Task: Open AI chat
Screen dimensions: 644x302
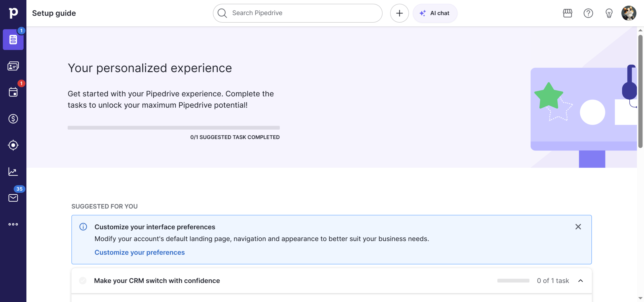Action: (435, 13)
